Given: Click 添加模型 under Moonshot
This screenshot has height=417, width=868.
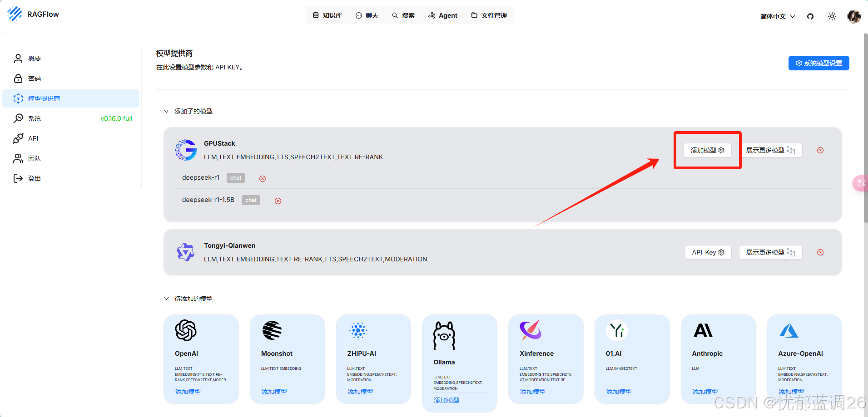Looking at the screenshot, I should pyautogui.click(x=274, y=392).
